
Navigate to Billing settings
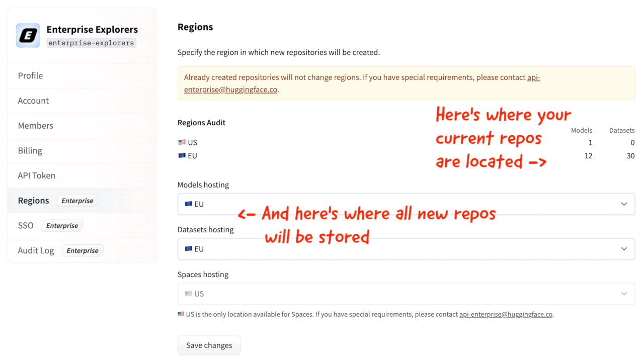30,151
